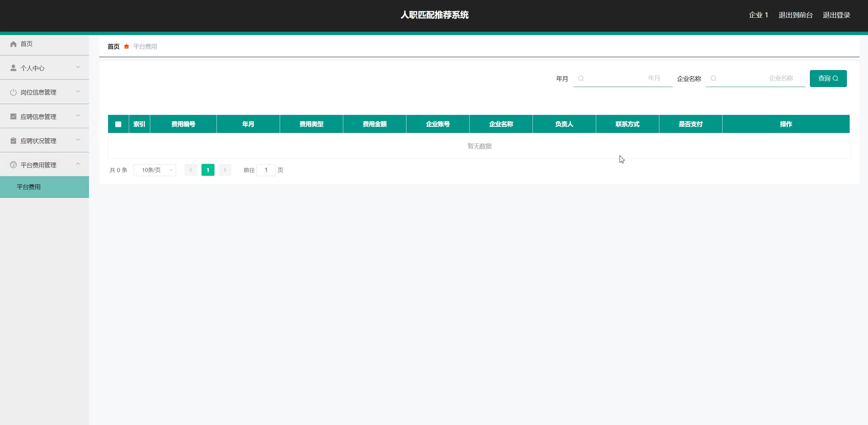Click the 费用金额 column header

pos(375,124)
